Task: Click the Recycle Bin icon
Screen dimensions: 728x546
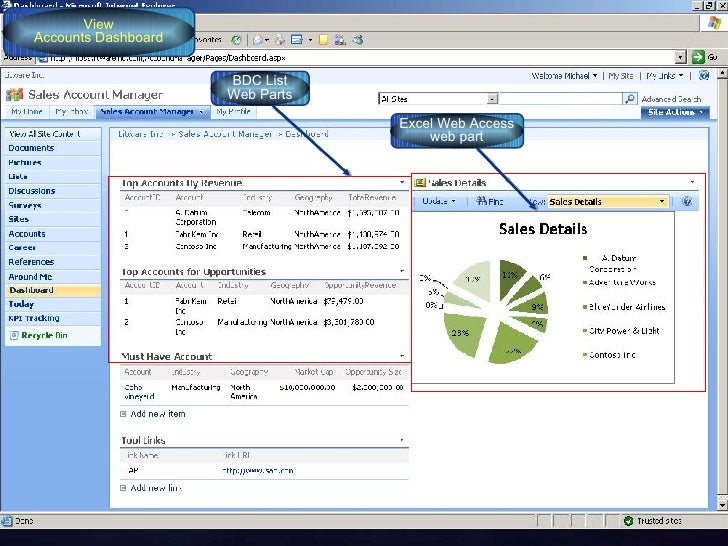Action: click(x=14, y=335)
